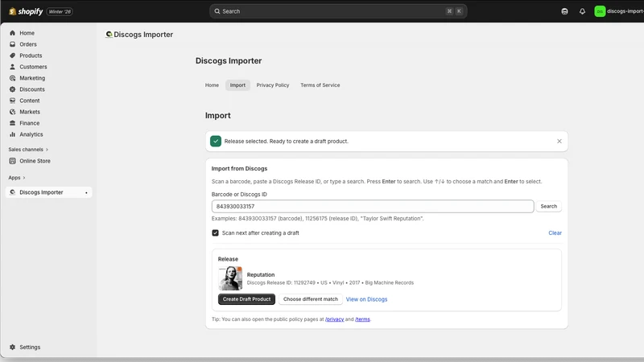Open Orders from the sidebar
Image resolution: width=644 pixels, height=362 pixels.
(x=28, y=44)
